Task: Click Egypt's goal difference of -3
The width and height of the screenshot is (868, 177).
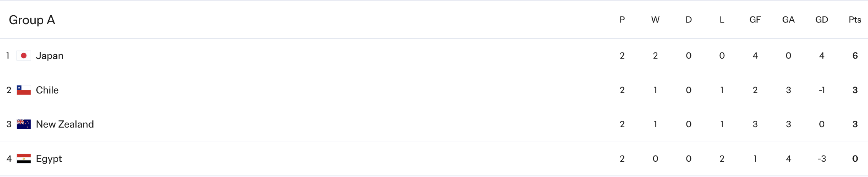Action: coord(821,159)
